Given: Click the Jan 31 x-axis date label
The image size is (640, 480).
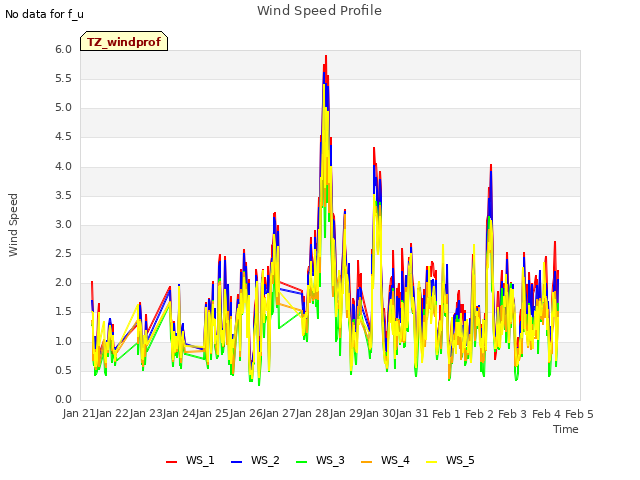Looking at the screenshot, I should (413, 413).
